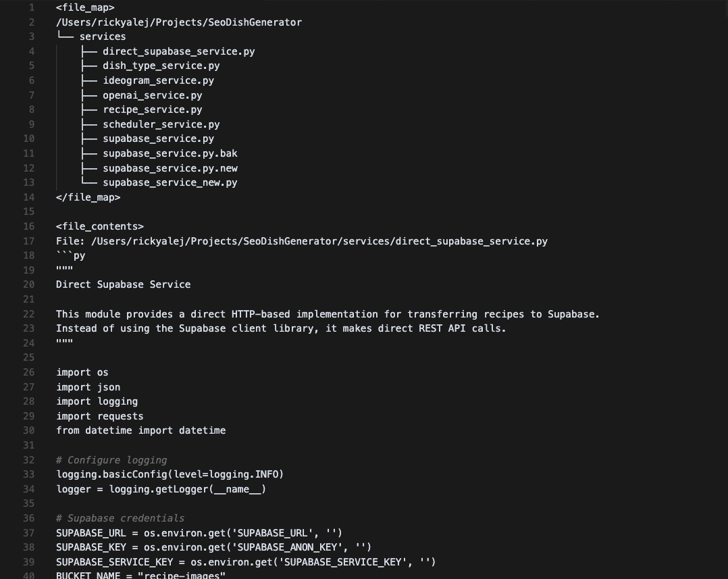Place cursor on openai_service.py entry
Image resolution: width=728 pixels, height=579 pixels.
(152, 95)
